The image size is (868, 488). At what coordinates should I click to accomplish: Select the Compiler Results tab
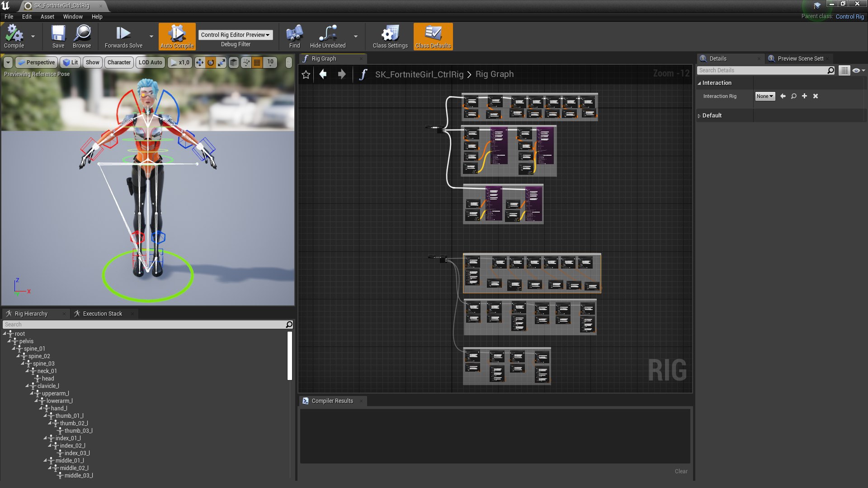coord(332,401)
